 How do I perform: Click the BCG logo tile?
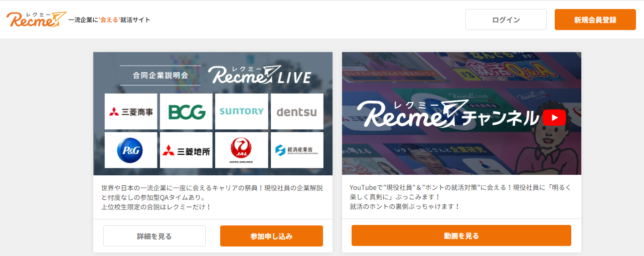click(x=186, y=111)
